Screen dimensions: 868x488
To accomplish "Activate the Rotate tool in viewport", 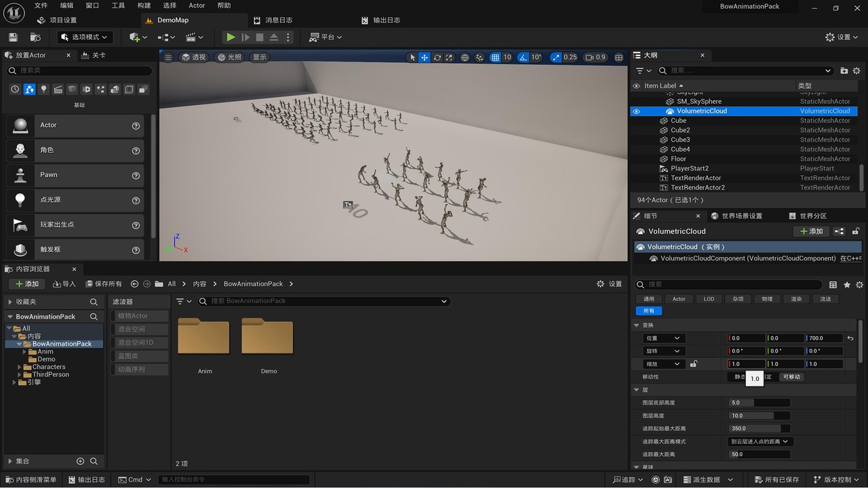I will 437,58.
